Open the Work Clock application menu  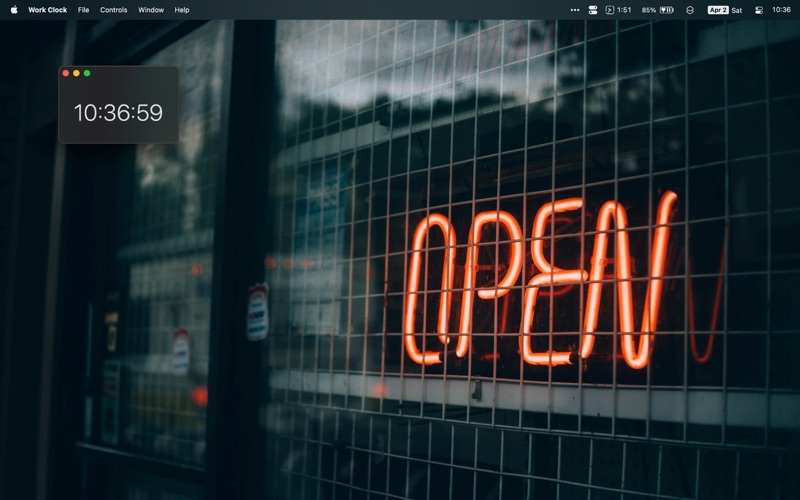click(47, 10)
